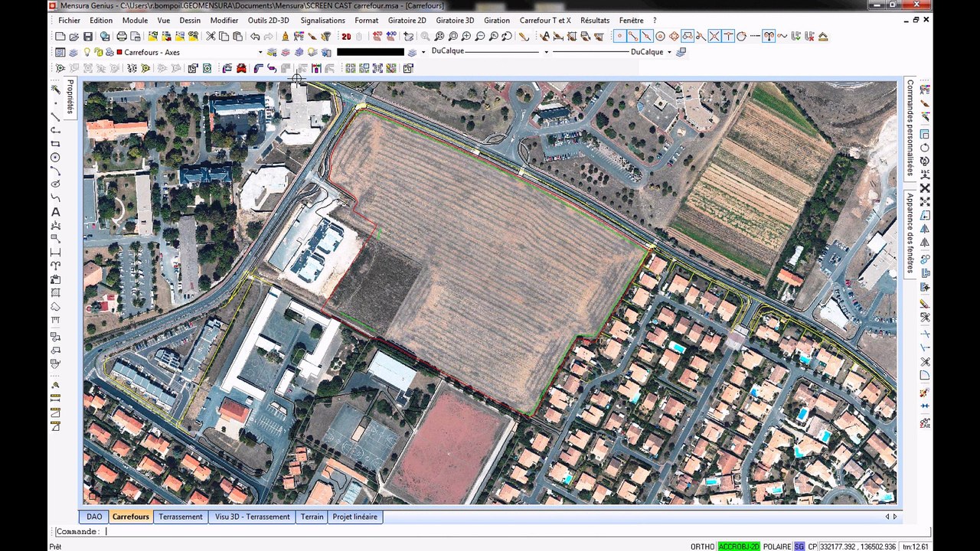
Task: Open the Commandes personnalisées side panel
Action: click(910, 128)
